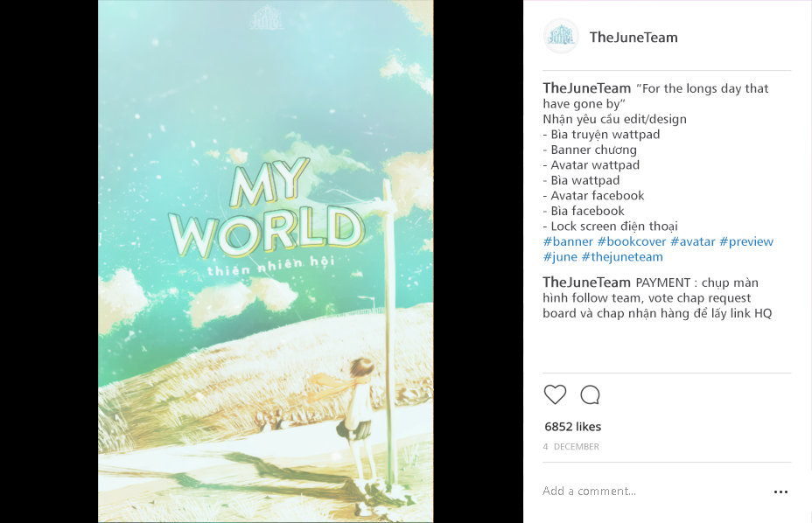Open the three-dot more options menu
This screenshot has width=812, height=523.
pyautogui.click(x=780, y=492)
